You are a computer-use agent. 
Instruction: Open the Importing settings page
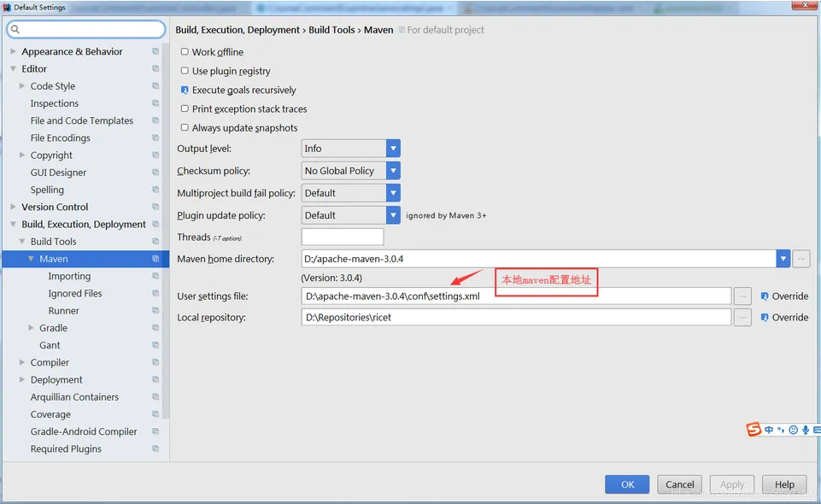[x=69, y=276]
